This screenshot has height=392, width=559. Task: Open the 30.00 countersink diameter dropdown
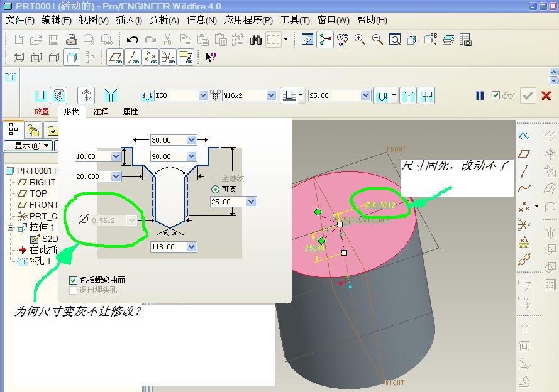pyautogui.click(x=191, y=140)
